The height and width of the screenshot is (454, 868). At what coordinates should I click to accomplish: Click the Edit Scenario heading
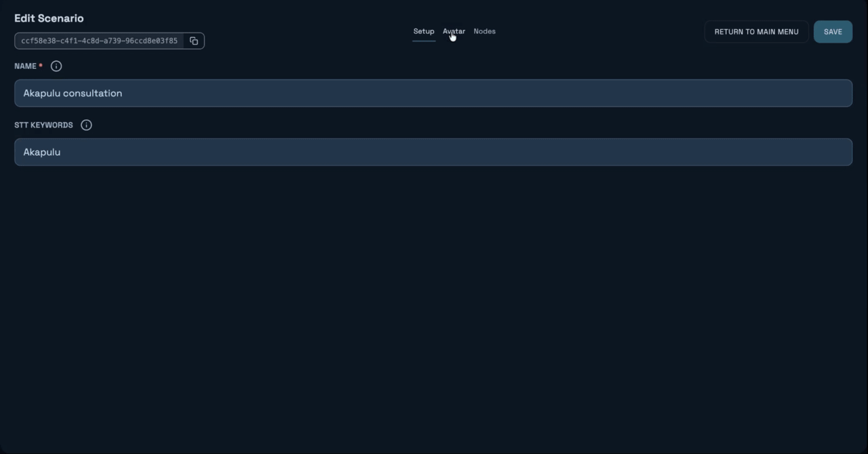pyautogui.click(x=49, y=18)
